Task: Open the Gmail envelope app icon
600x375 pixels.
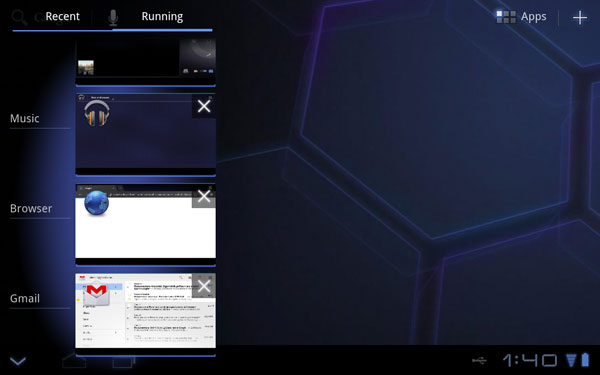Action: tap(96, 293)
